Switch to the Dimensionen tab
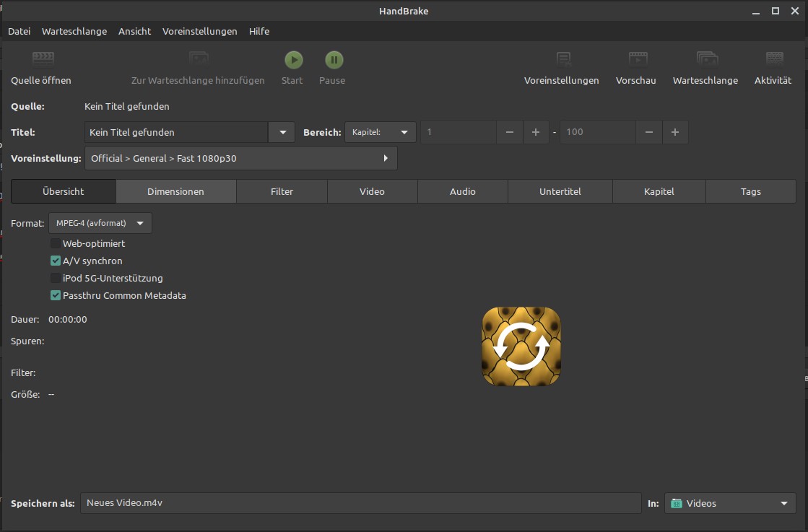This screenshot has width=808, height=532. [x=175, y=191]
